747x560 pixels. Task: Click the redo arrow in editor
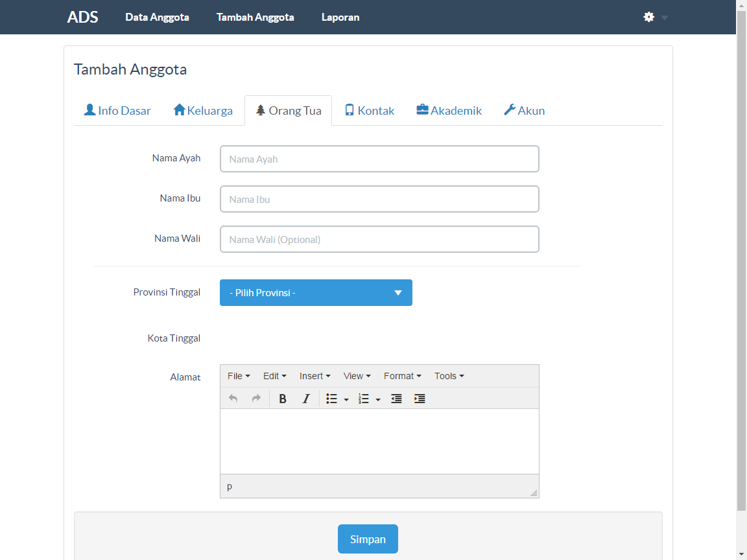coord(256,399)
